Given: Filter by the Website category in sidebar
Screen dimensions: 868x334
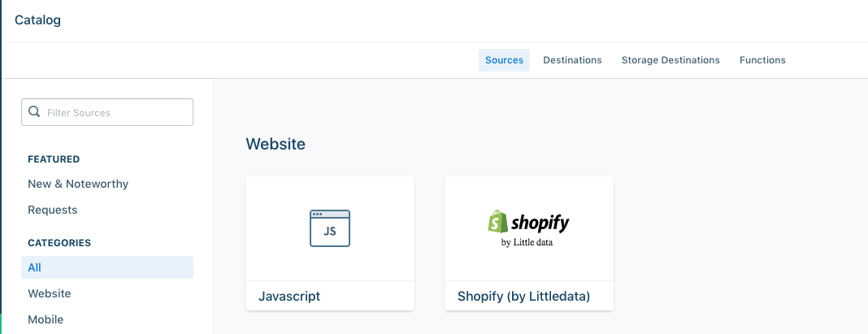Looking at the screenshot, I should 50,293.
